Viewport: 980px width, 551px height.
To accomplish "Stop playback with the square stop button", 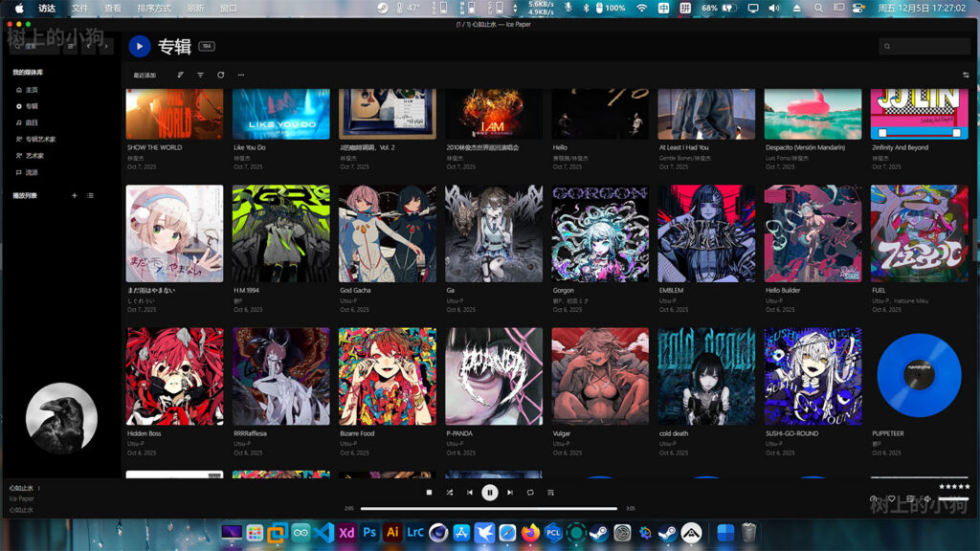I will (430, 492).
